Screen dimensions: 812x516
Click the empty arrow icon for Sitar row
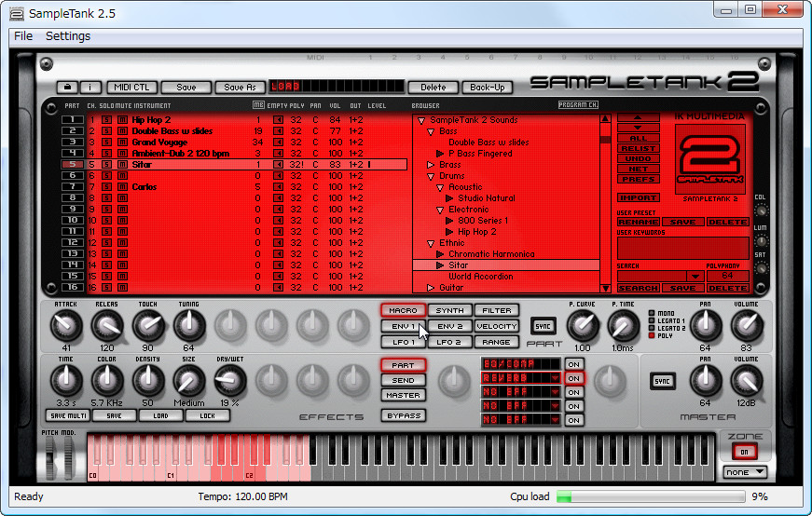278,165
